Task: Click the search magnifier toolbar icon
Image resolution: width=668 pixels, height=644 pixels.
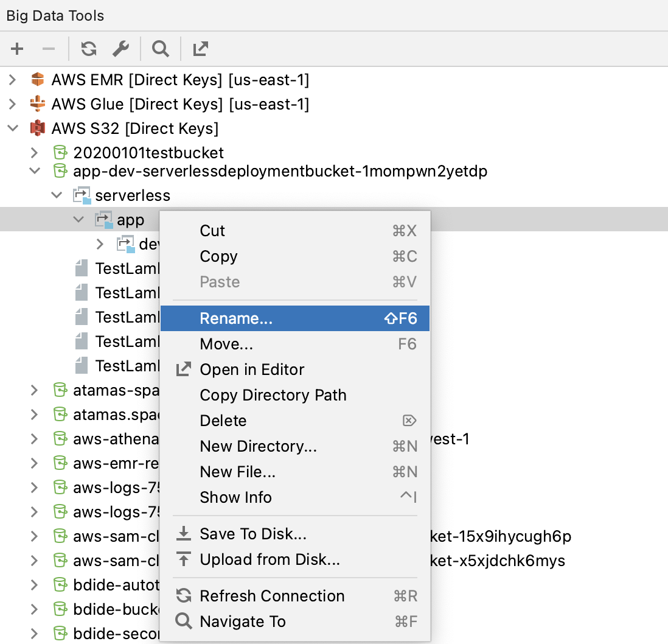Action: point(160,49)
